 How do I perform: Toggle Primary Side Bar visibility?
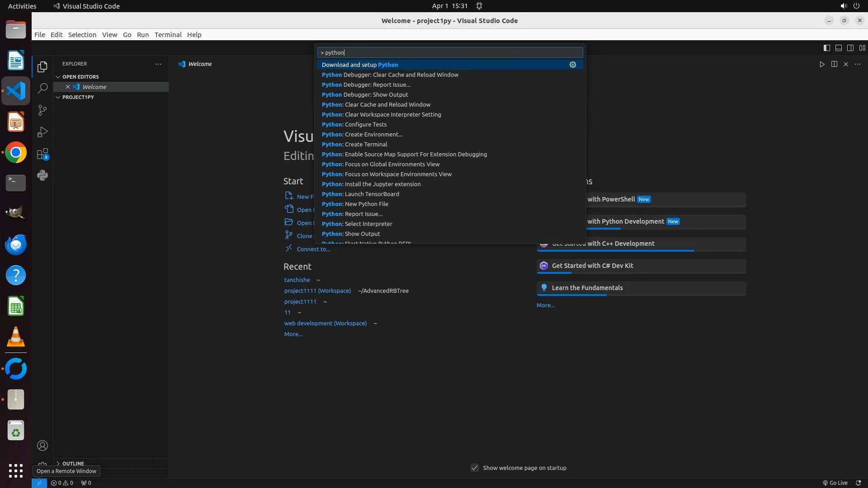(x=826, y=48)
